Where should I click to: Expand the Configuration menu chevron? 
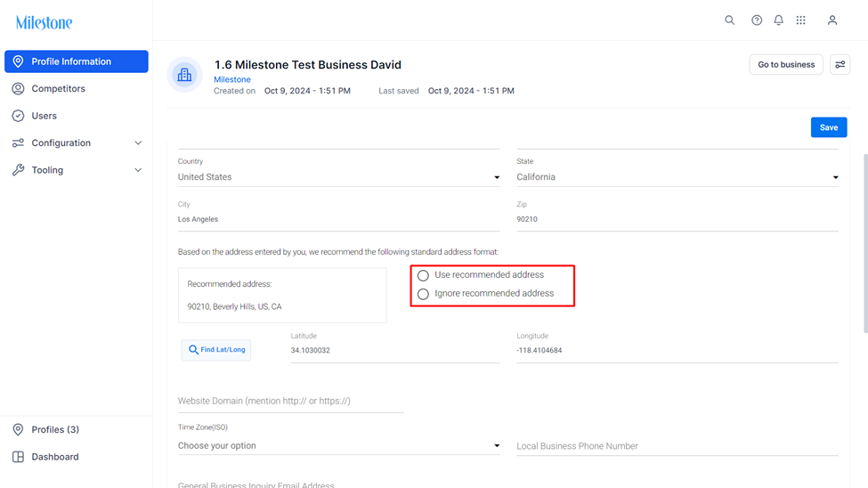pos(138,142)
